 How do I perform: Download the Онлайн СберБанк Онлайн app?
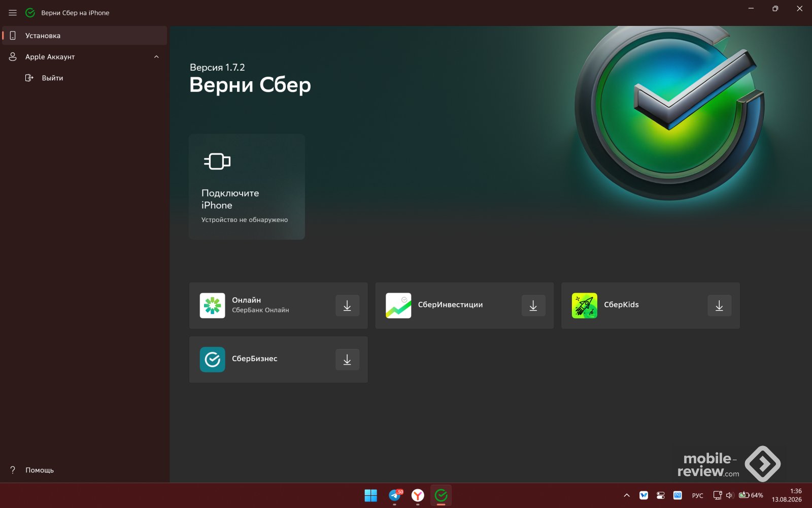[347, 305]
